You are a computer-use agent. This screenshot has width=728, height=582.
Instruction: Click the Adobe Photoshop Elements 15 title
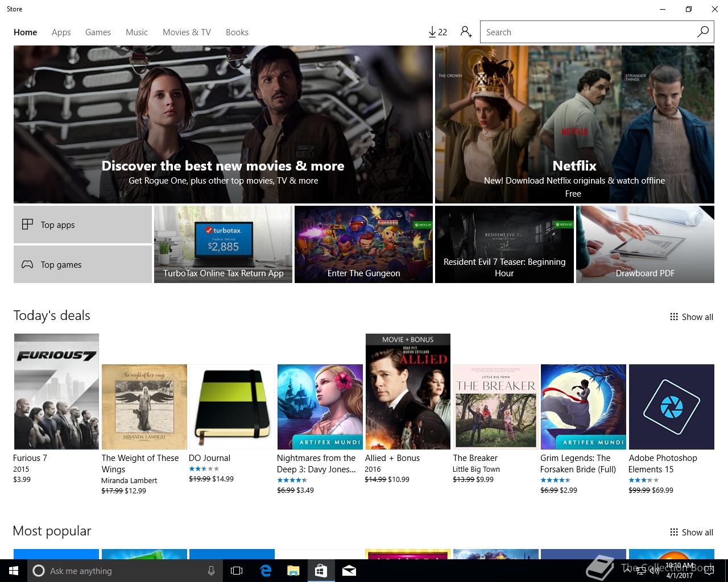[x=663, y=464]
